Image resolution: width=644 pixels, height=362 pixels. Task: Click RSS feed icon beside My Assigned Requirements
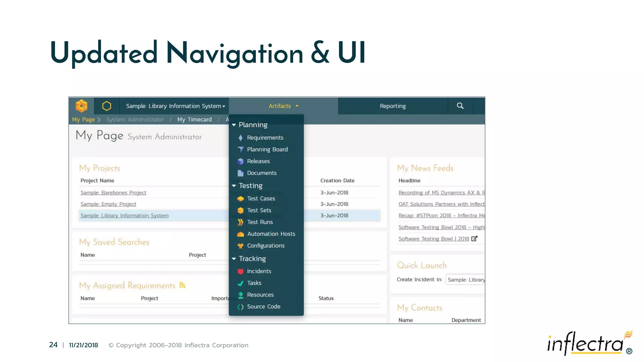(182, 285)
